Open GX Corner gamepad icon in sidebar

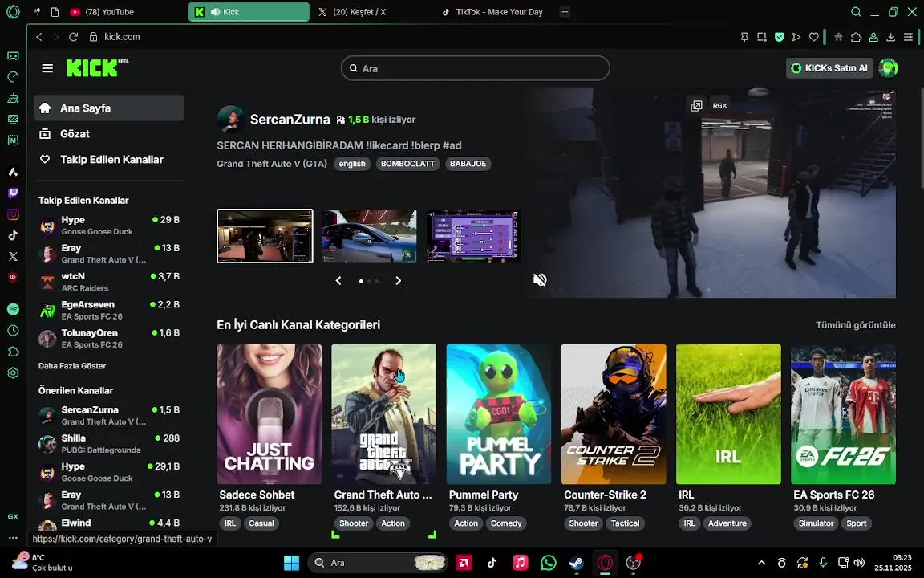[x=13, y=55]
